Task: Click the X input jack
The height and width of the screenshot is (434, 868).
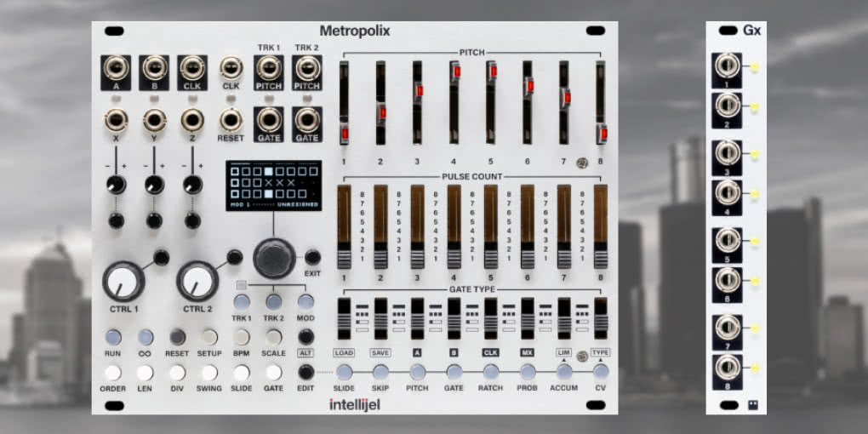Action: pyautogui.click(x=117, y=120)
